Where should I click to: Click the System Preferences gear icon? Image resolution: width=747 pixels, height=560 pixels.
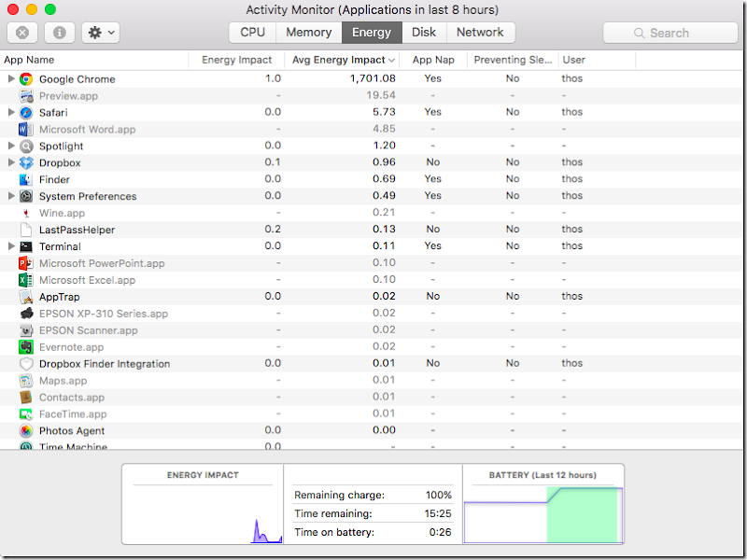point(26,196)
